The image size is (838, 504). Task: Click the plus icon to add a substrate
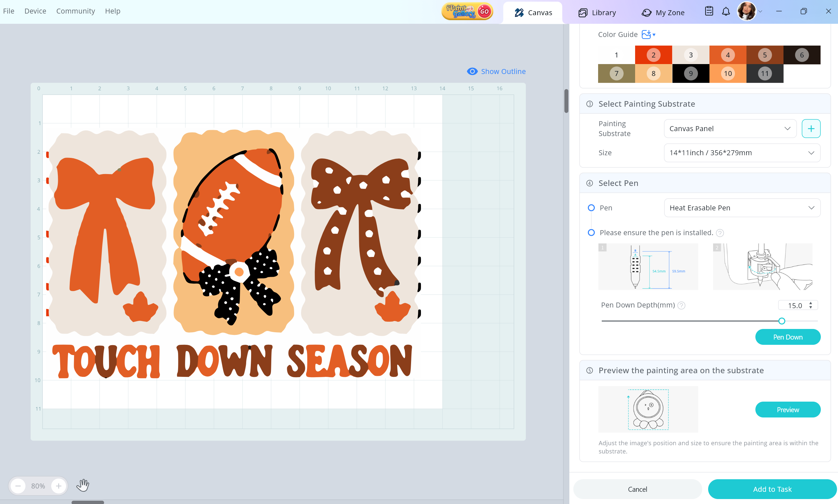[811, 129]
